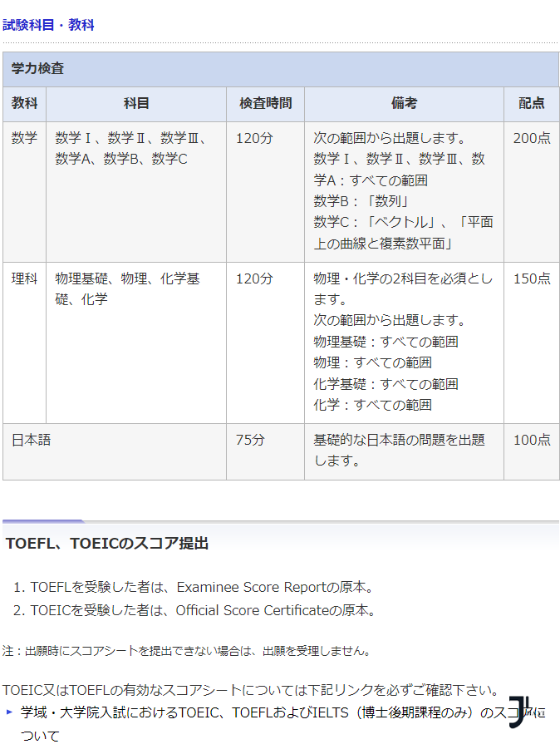Viewport: 560px width, 754px height.
Task: Click the 物理：すべての範囲 line
Action: point(372,362)
